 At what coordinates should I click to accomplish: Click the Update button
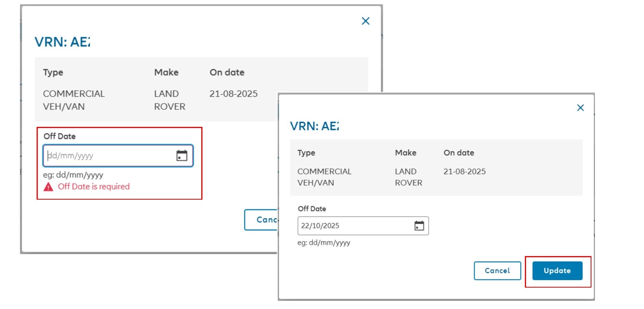[x=557, y=271]
